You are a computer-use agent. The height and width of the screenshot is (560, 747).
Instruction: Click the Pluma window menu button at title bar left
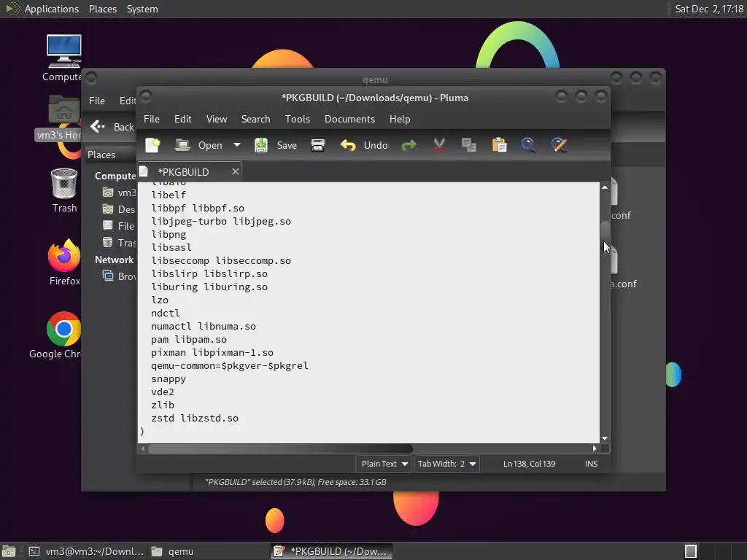(x=146, y=97)
